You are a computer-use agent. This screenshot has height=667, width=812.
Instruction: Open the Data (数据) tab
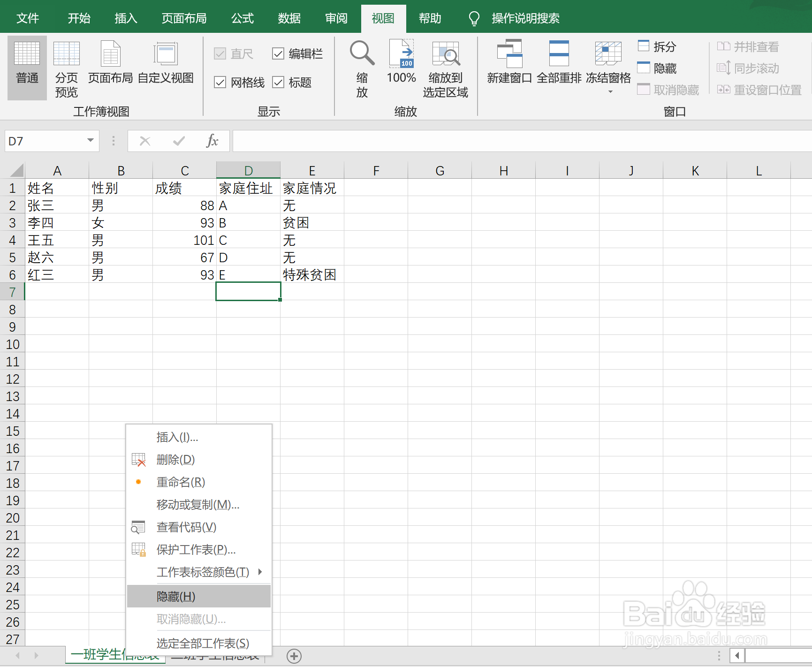[289, 18]
